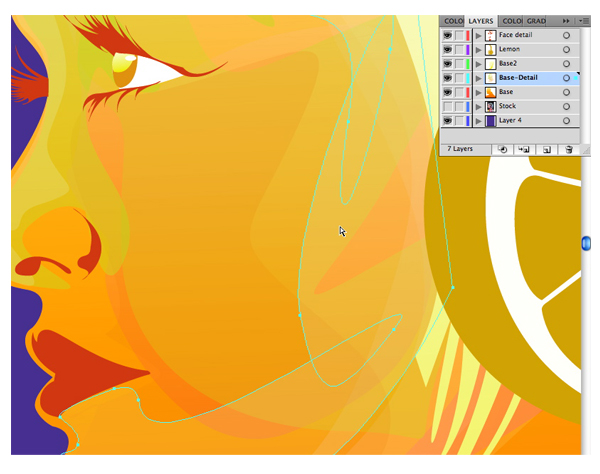Click Base-Detail's cyan selected-art indicator
Screen dimensions: 600x474
[x=575, y=78]
